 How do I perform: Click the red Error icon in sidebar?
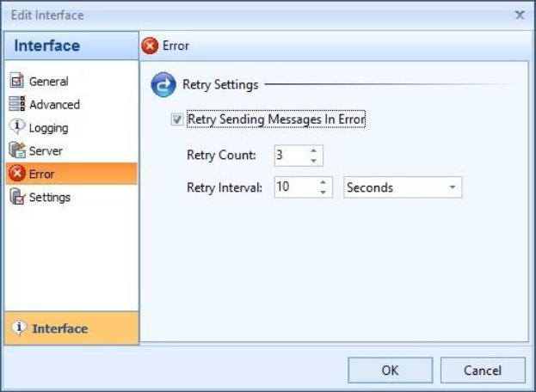tap(16, 175)
